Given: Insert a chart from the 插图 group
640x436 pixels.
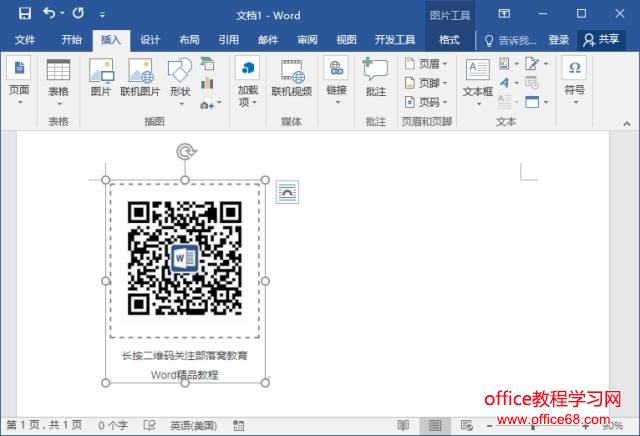Looking at the screenshot, I should point(207,83).
